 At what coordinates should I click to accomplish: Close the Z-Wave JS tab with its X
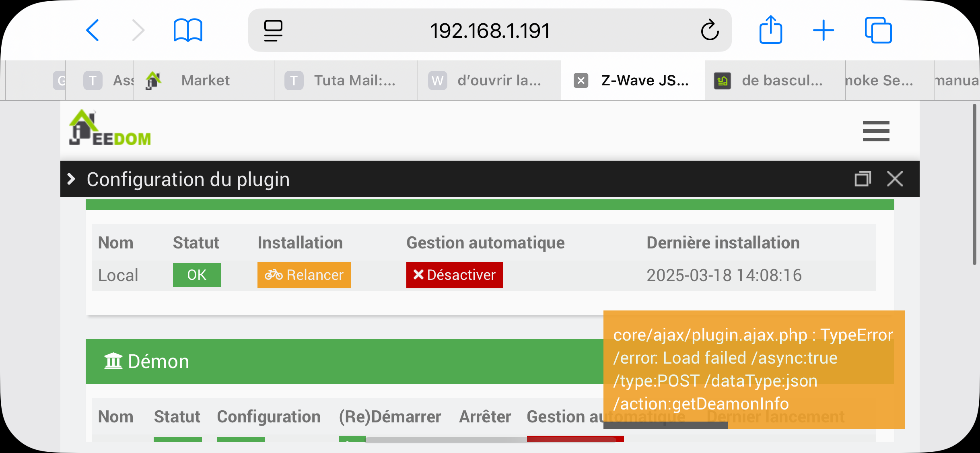[x=581, y=81]
